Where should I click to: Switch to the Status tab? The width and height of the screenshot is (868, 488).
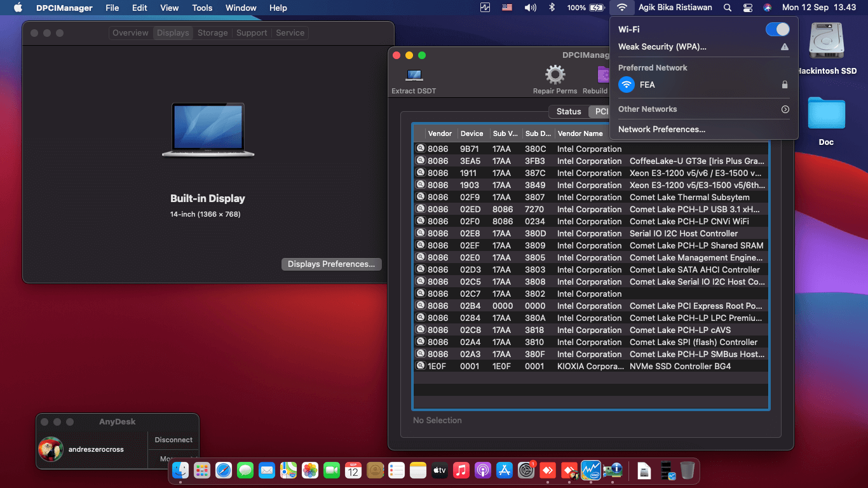click(568, 111)
